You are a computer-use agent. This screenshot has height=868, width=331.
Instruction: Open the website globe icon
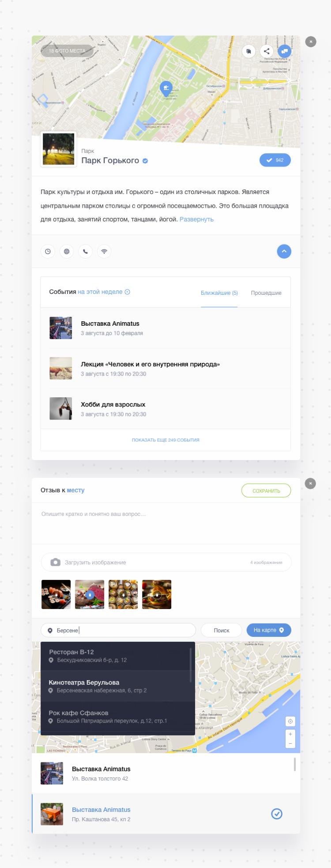point(67,251)
